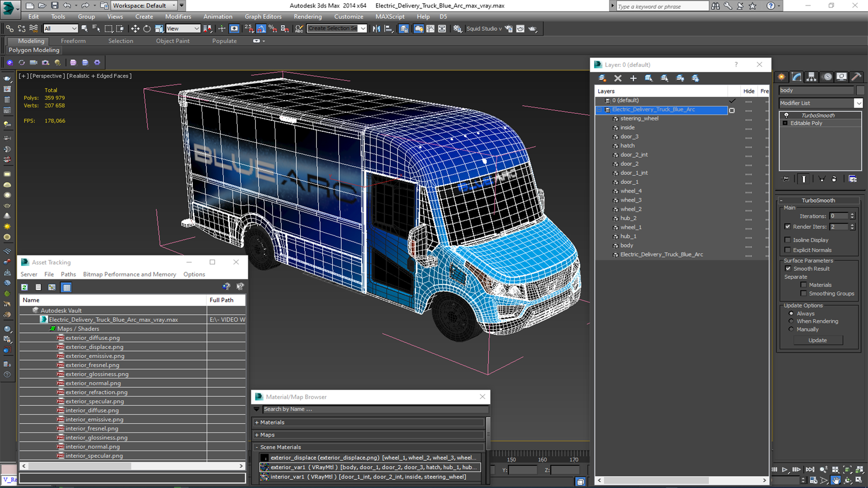
Task: Toggle the Smooth Result checkbox
Action: 788,268
